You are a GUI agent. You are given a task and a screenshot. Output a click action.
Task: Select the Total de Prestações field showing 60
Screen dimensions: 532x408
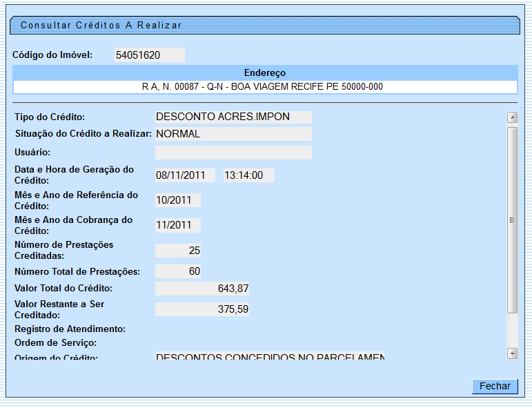(x=178, y=271)
